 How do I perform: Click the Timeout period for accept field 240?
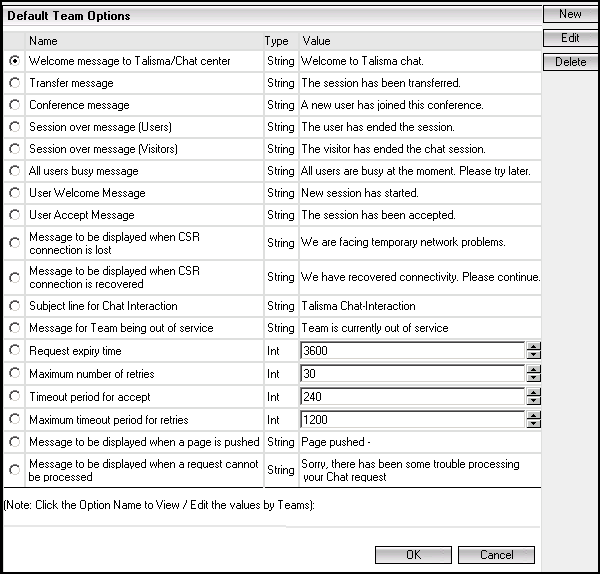412,396
